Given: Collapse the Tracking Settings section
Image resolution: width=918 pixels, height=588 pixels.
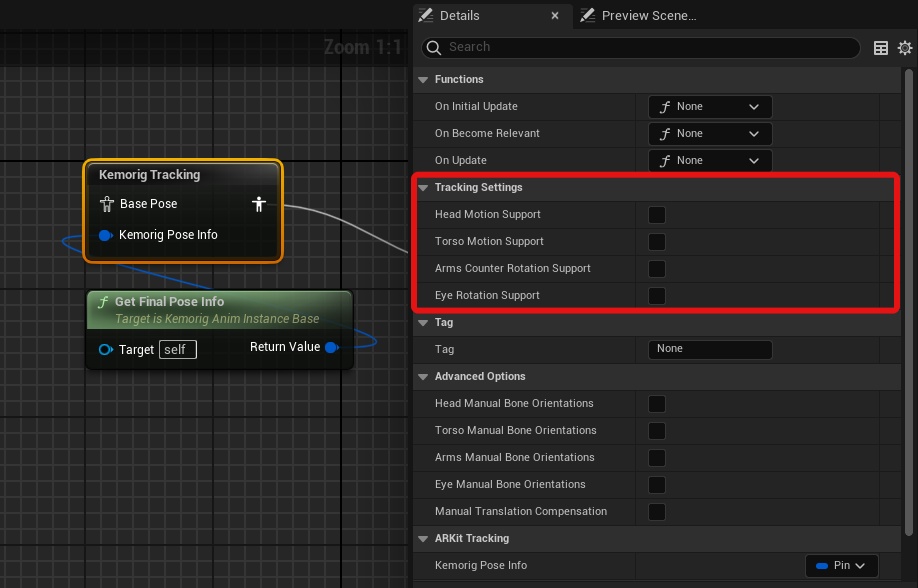Looking at the screenshot, I should coord(423,187).
